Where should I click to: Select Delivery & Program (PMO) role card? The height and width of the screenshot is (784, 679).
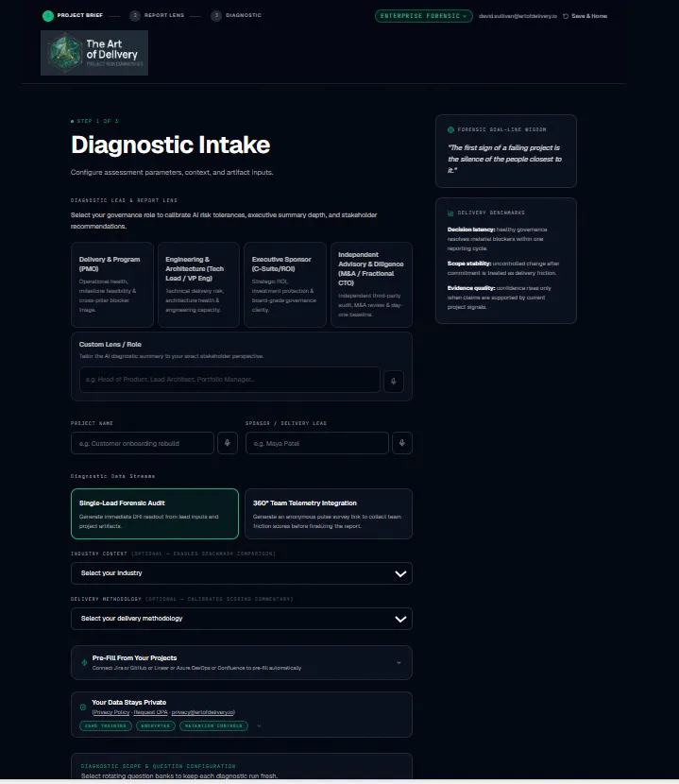coord(112,284)
